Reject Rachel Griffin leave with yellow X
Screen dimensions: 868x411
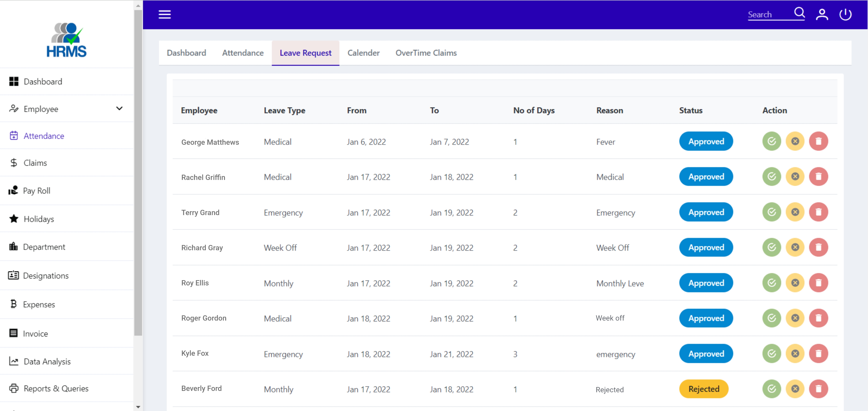pyautogui.click(x=795, y=177)
